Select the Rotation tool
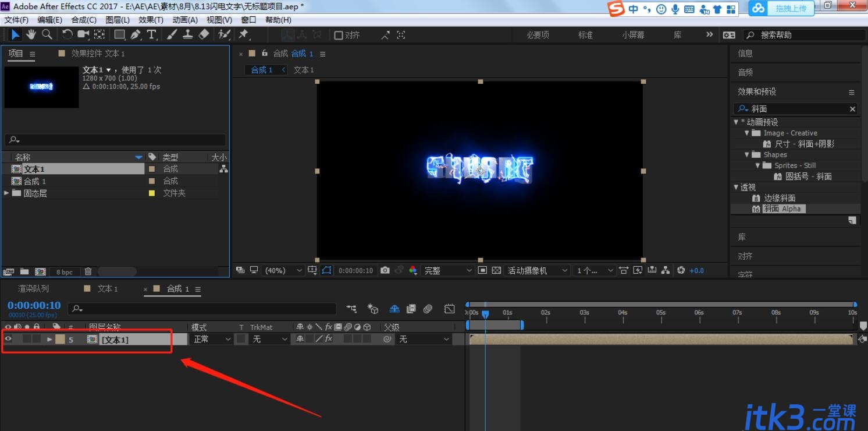Screen dimensions: 868x431 coord(67,35)
